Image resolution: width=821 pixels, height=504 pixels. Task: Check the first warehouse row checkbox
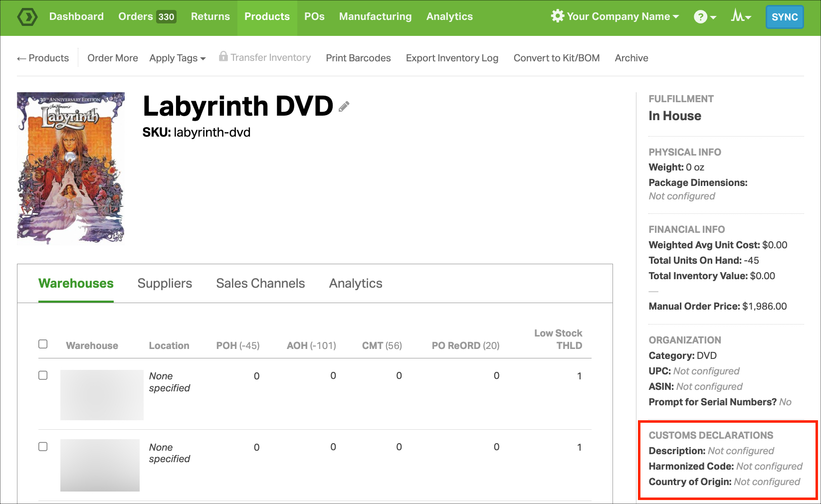click(43, 375)
